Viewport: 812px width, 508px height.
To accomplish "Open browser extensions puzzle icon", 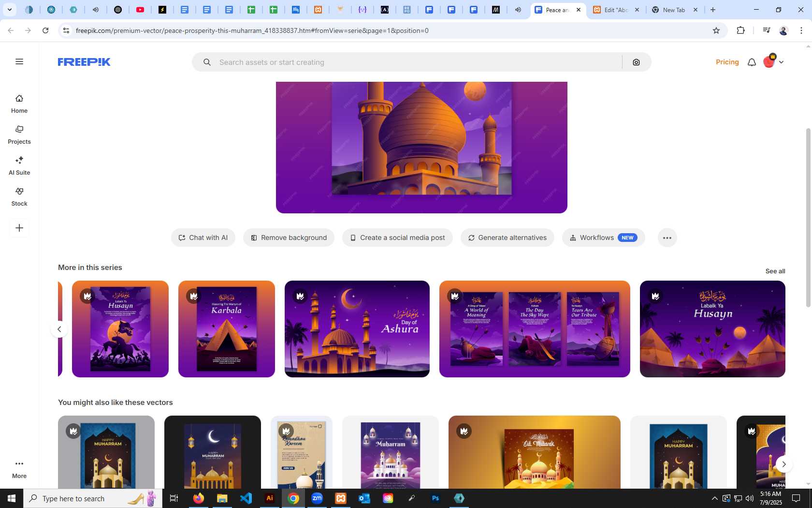I will (740, 30).
